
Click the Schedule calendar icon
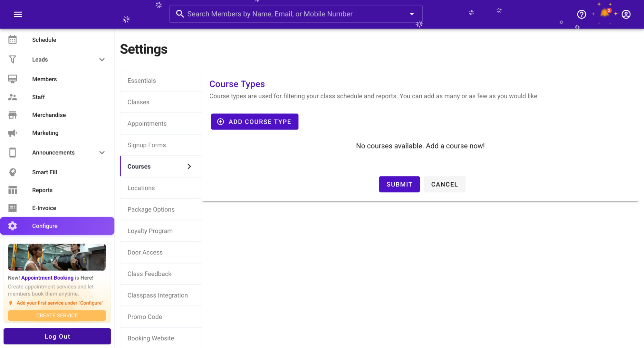pyautogui.click(x=13, y=40)
